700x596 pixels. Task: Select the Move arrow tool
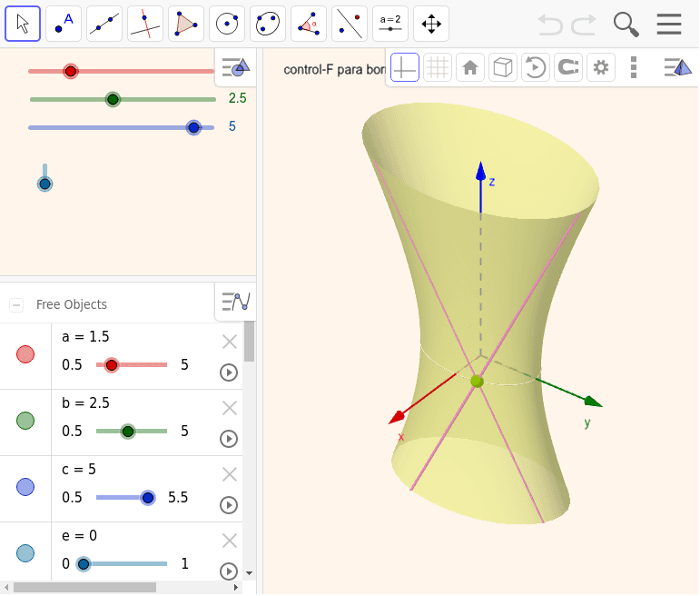[x=23, y=24]
